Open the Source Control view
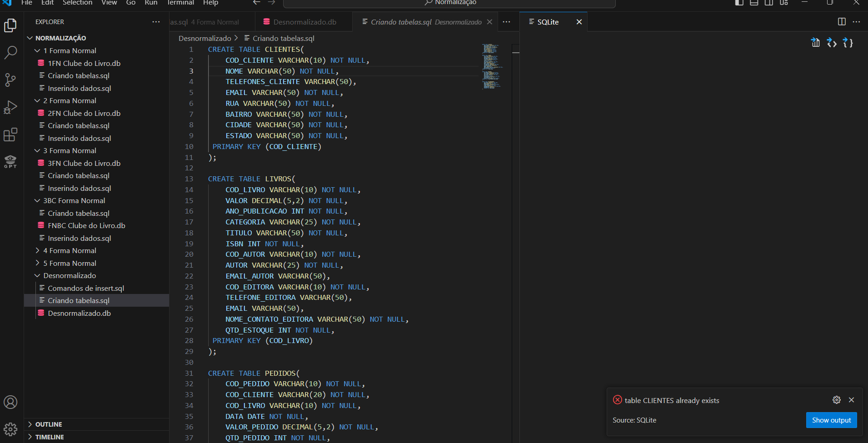Screen dimensions: 868x443 point(10,80)
